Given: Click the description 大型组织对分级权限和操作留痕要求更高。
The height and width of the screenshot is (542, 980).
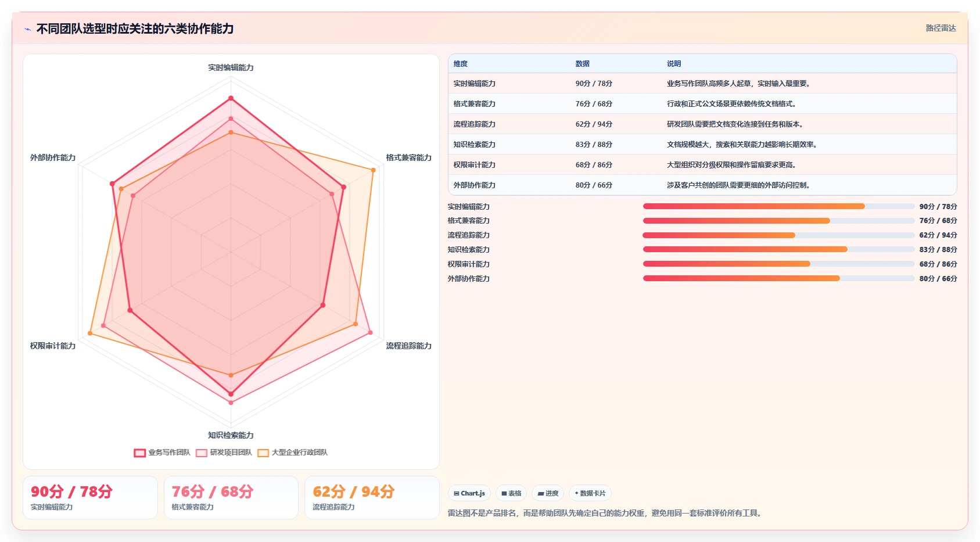Looking at the screenshot, I should pos(731,165).
